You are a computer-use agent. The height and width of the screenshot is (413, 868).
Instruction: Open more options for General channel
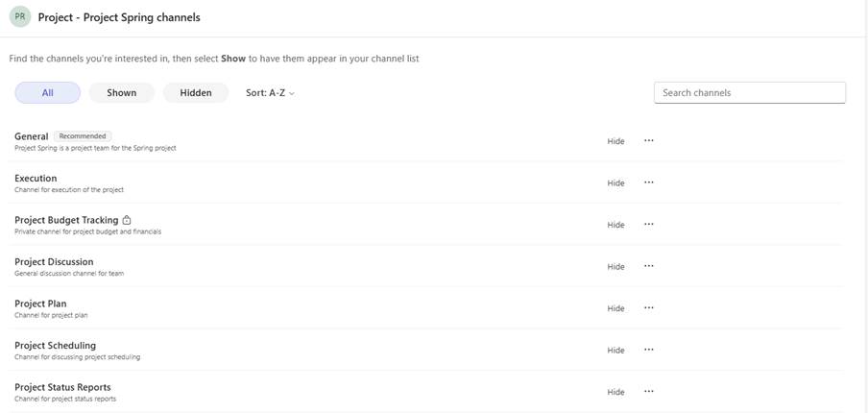pyautogui.click(x=649, y=140)
